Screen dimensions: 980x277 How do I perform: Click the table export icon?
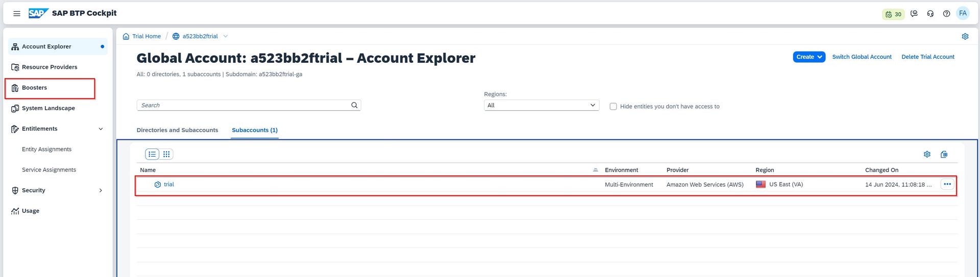pyautogui.click(x=944, y=154)
